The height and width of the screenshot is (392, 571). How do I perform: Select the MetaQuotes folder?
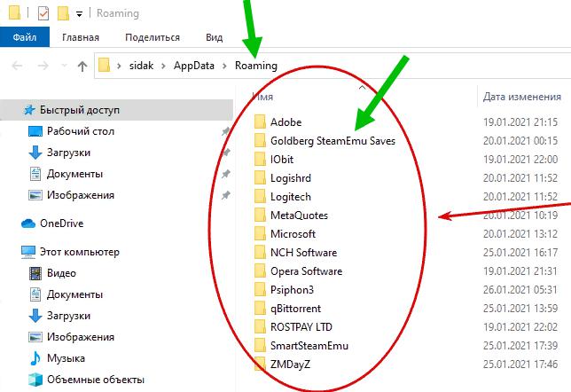(x=299, y=216)
